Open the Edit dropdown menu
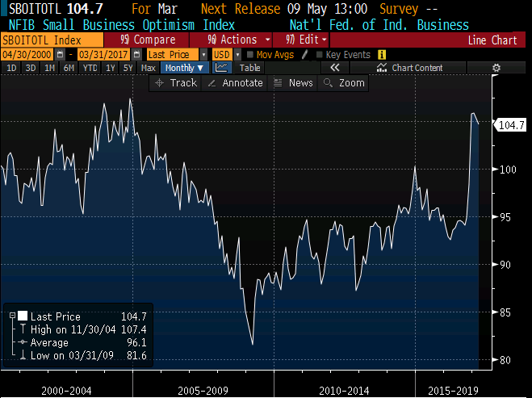 (300, 40)
